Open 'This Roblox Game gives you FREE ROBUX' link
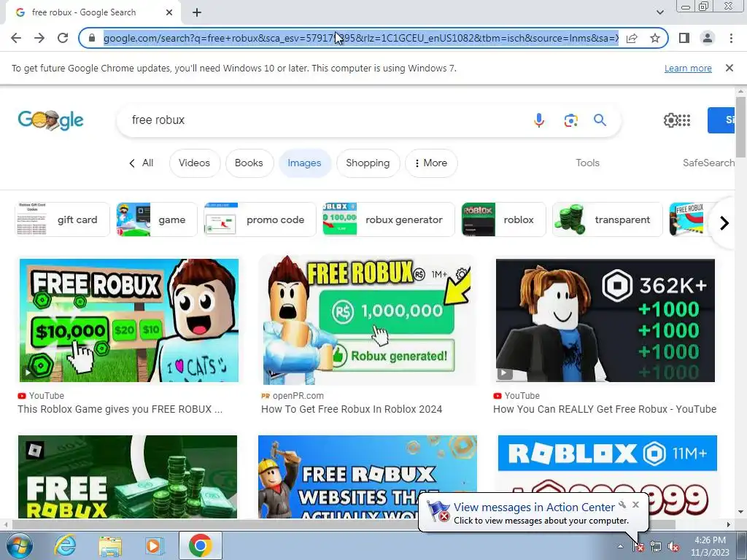The image size is (747, 560). [120, 409]
